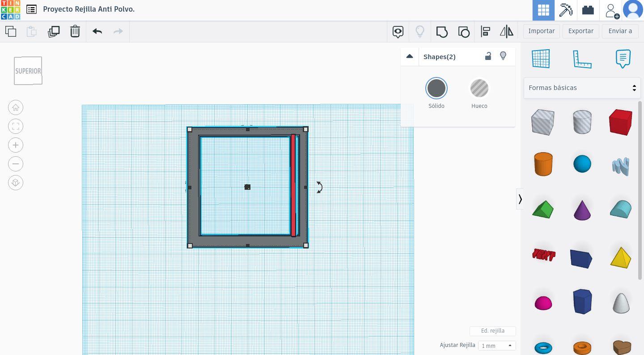
Task: Click the mirror flip icon
Action: point(507,31)
